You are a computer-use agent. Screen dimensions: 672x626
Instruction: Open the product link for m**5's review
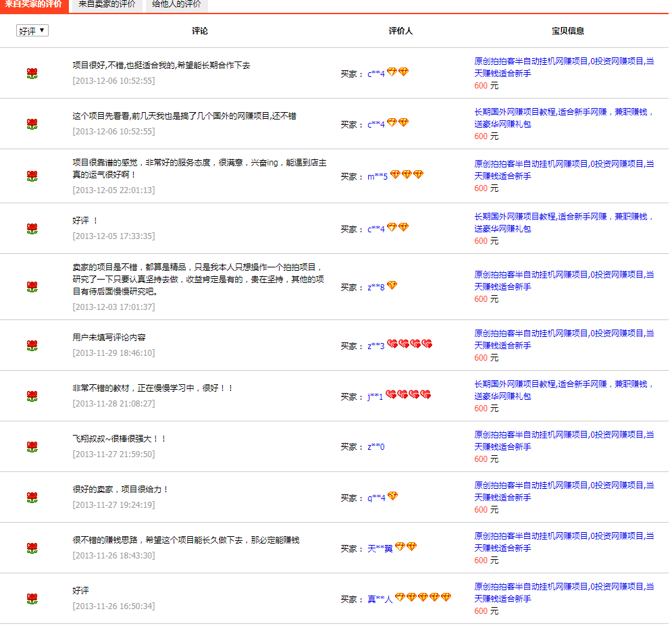point(564,169)
